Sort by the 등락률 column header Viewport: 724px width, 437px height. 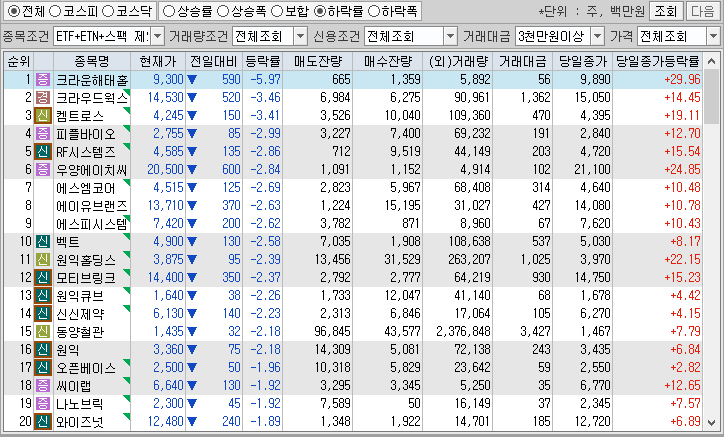tap(263, 61)
